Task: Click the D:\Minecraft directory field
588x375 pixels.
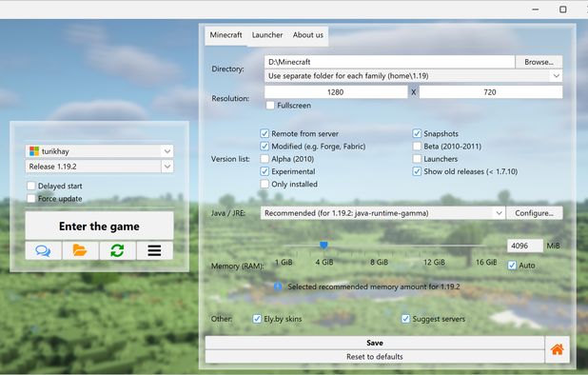Action: 389,62
